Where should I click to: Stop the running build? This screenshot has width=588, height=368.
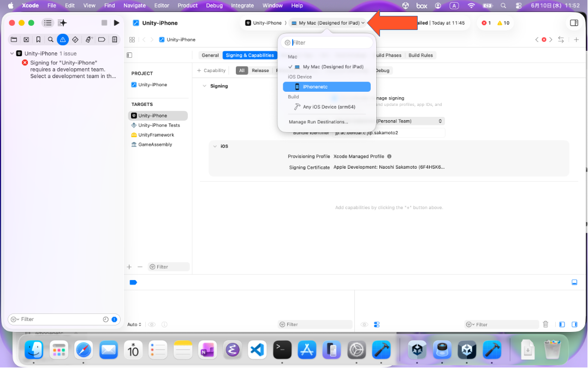[104, 23]
